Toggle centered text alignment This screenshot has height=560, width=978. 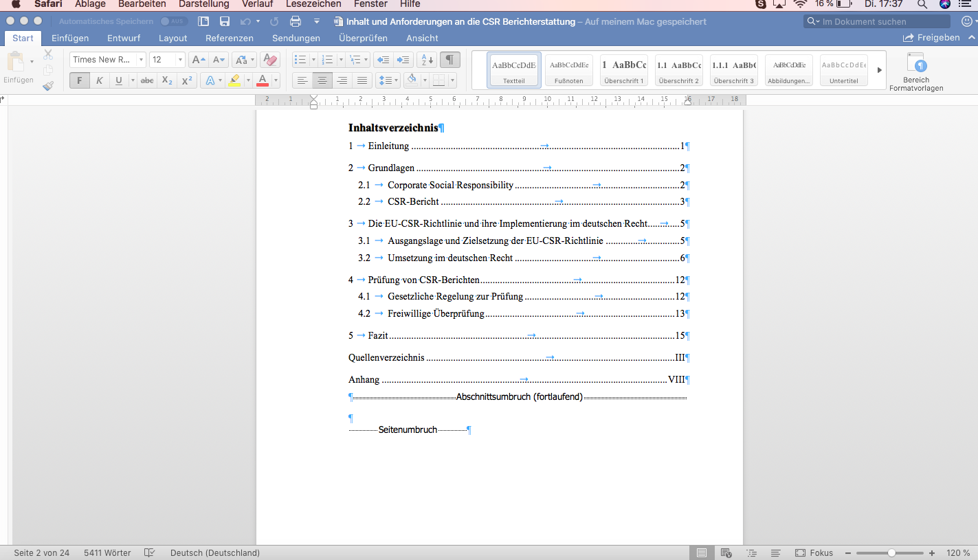click(322, 80)
